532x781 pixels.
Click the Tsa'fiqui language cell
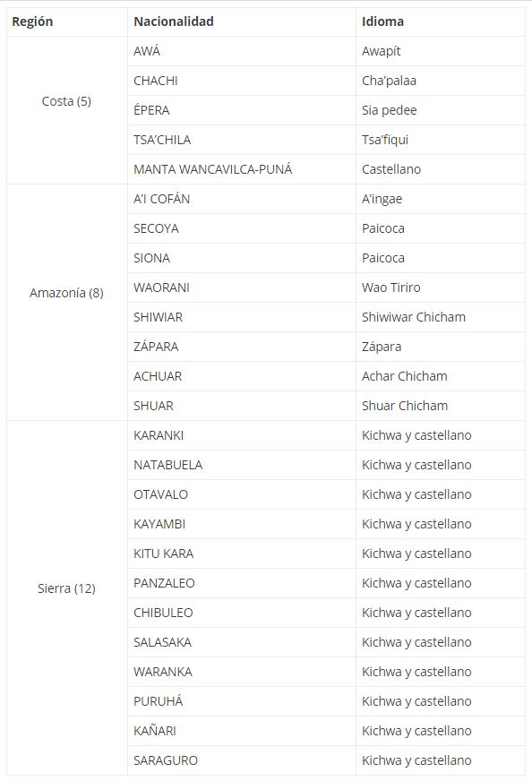(x=441, y=140)
